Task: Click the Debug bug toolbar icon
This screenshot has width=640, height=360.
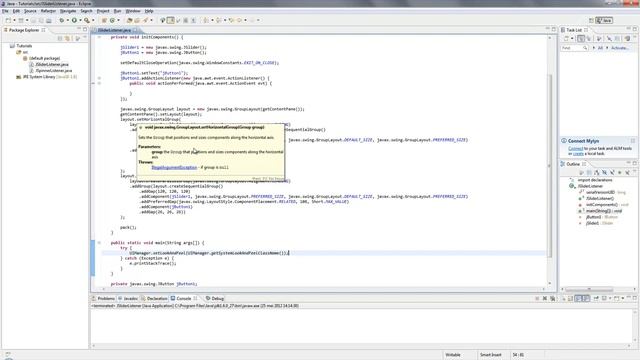Action: point(62,20)
